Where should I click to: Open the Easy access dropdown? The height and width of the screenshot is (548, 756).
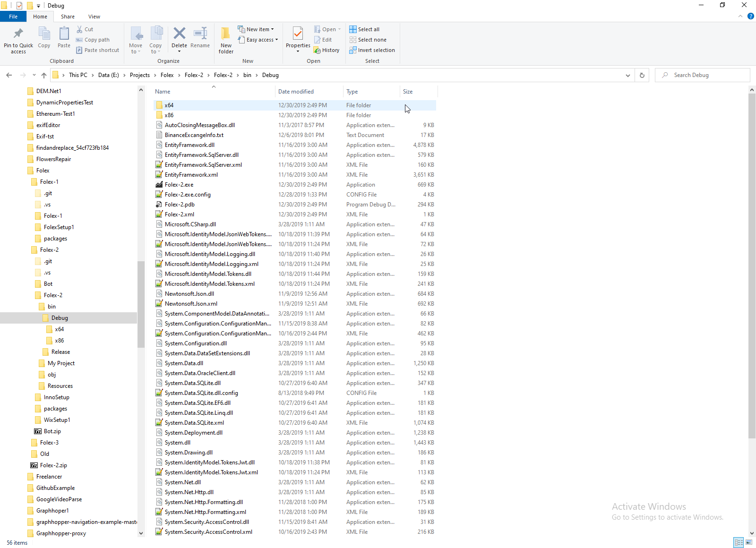point(258,40)
